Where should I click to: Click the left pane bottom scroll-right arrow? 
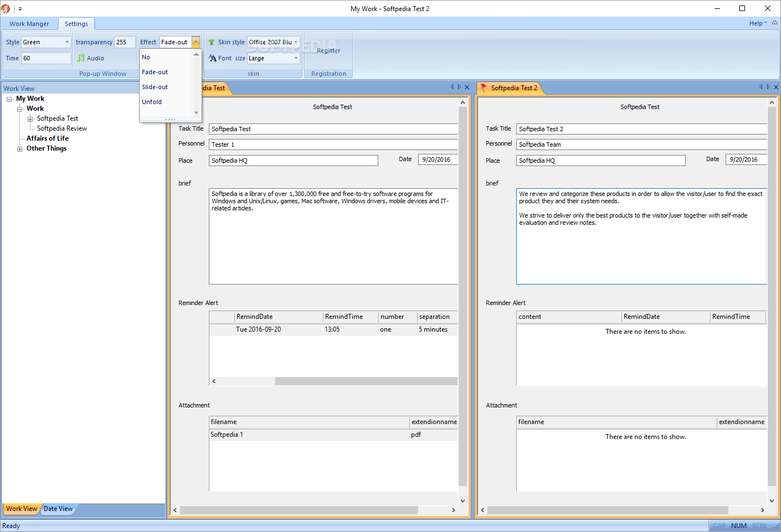[x=454, y=510]
